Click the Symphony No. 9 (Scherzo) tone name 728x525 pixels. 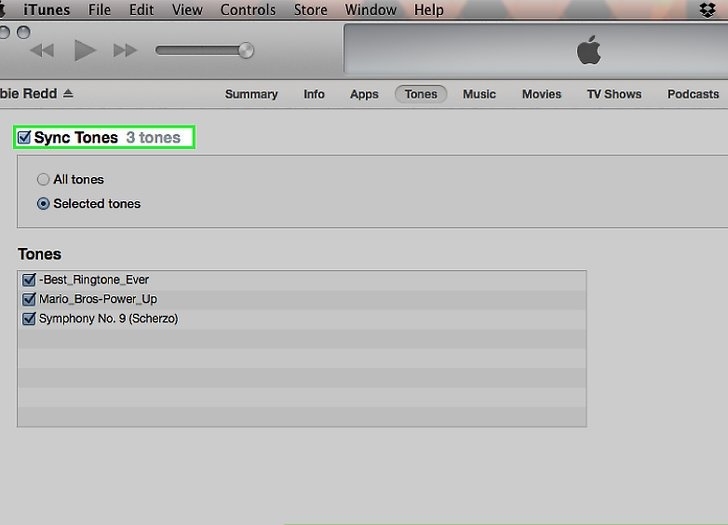pyautogui.click(x=109, y=318)
